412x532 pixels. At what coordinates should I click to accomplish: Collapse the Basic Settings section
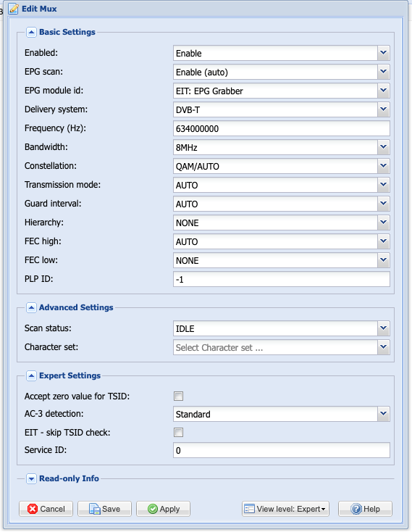tap(31, 32)
